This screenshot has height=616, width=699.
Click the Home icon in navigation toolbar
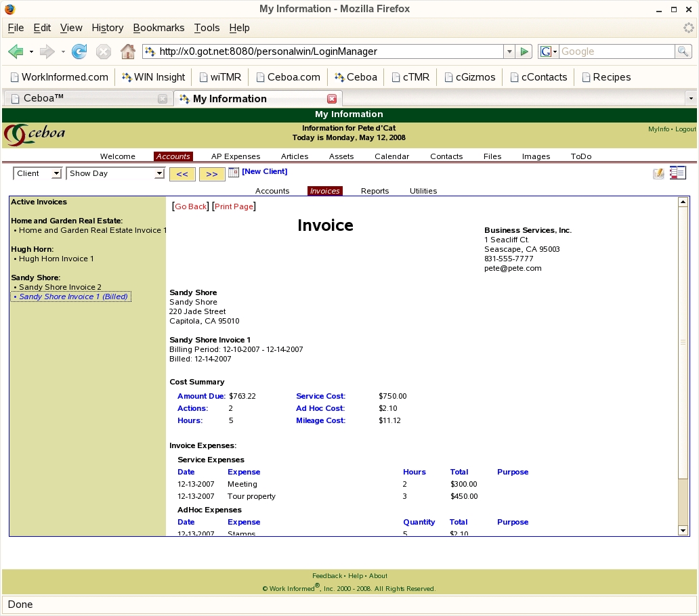click(127, 51)
